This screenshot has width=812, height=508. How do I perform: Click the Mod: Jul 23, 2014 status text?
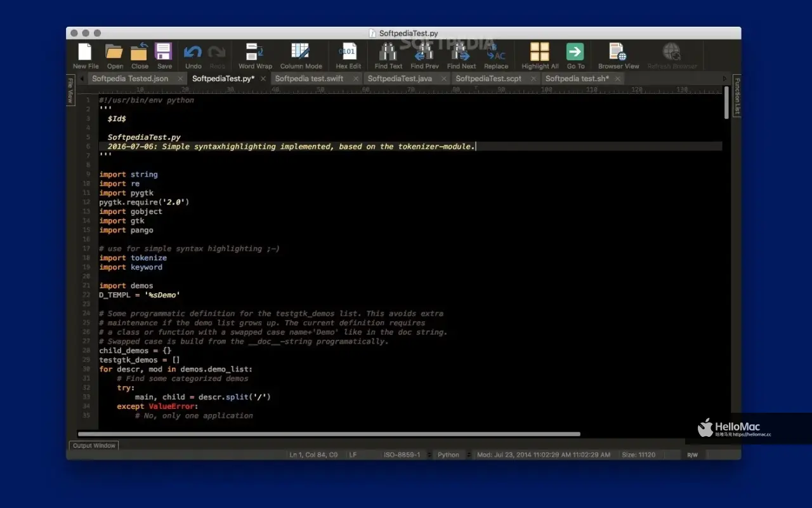544,455
